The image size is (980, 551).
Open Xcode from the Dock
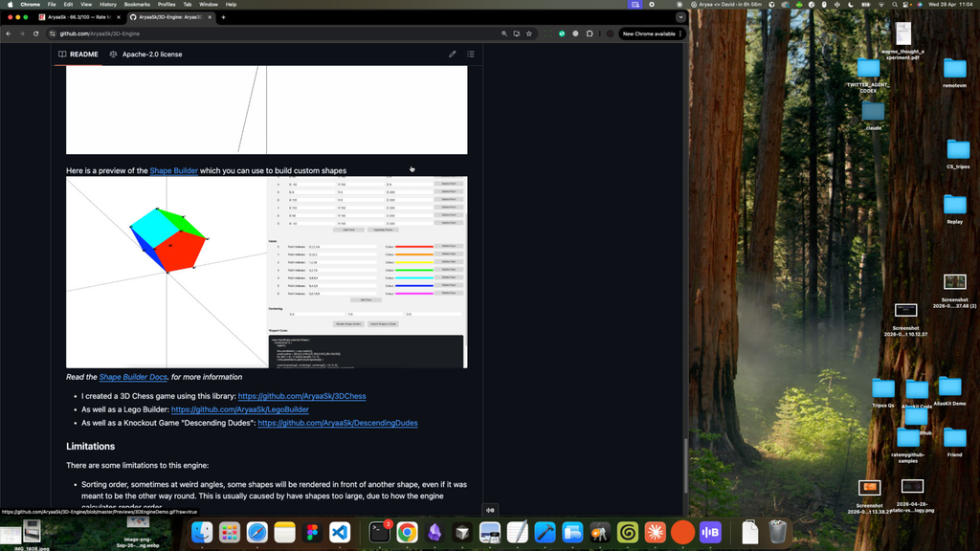coord(545,532)
